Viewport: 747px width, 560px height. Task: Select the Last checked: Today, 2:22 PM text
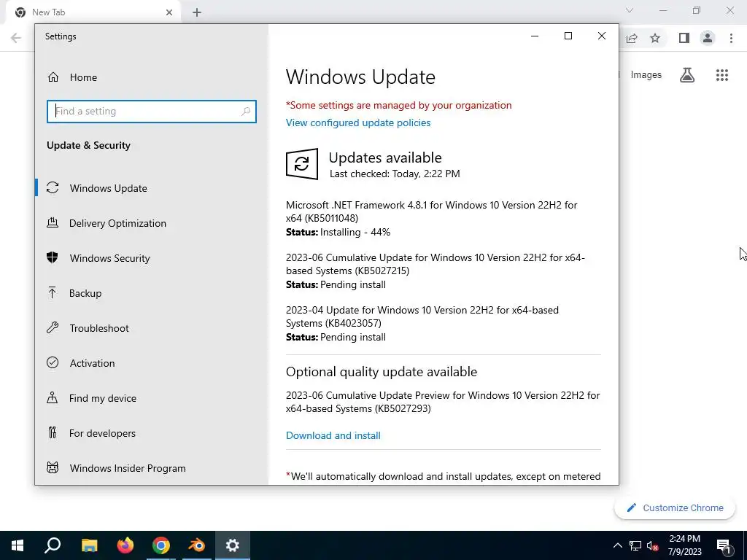point(395,174)
